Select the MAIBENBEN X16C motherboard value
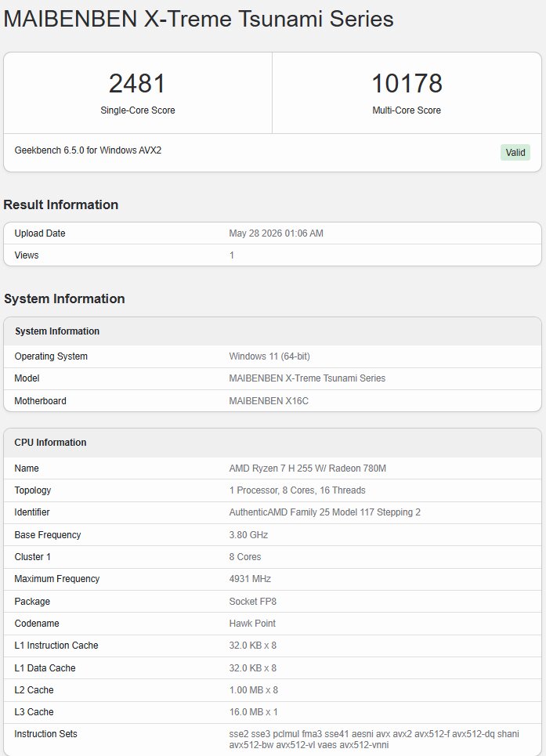Image resolution: width=546 pixels, height=756 pixels. click(x=269, y=400)
